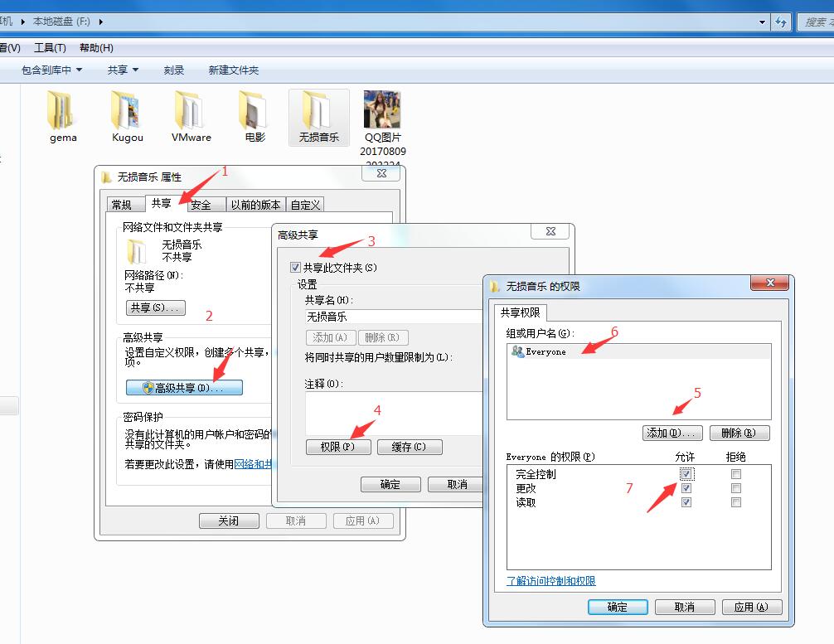This screenshot has width=834, height=644.
Task: Open the QQ图片 20170809 image thumbnail
Action: [382, 110]
